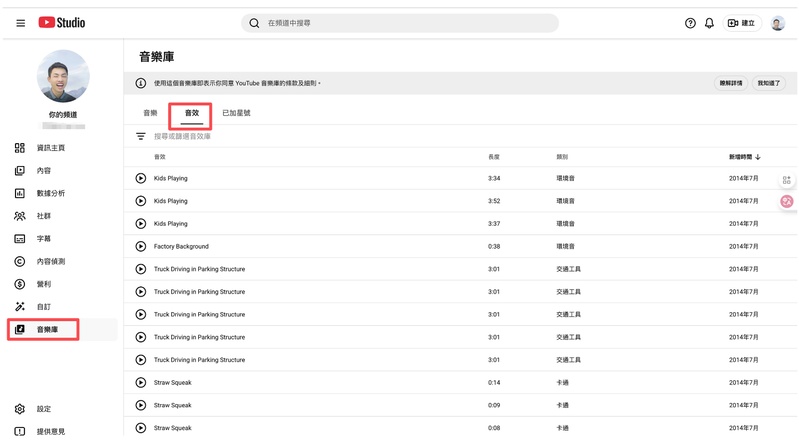Viewport: 799px width, 442px height.
Task: Sort by 新增時間 column header
Action: click(x=744, y=157)
